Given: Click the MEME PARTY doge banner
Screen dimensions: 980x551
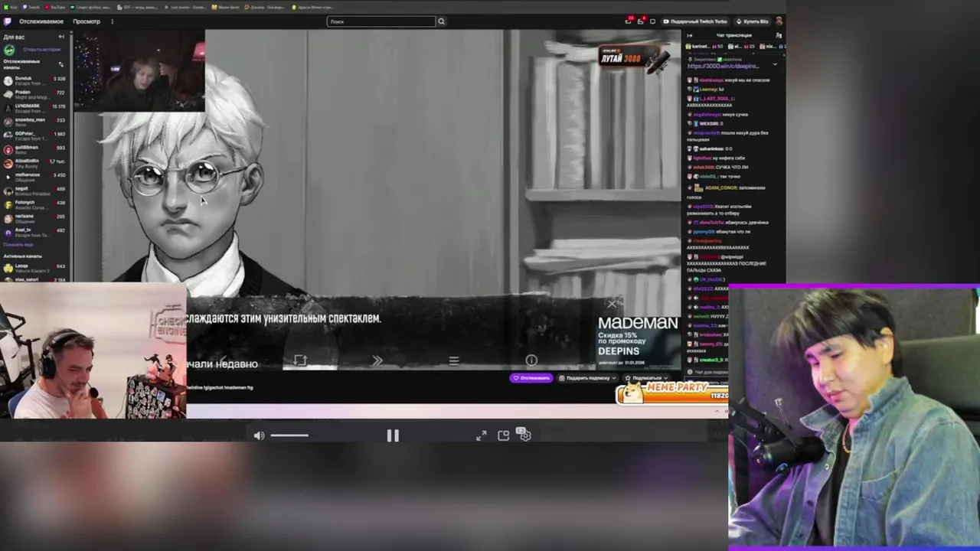Looking at the screenshot, I should pos(672,392).
